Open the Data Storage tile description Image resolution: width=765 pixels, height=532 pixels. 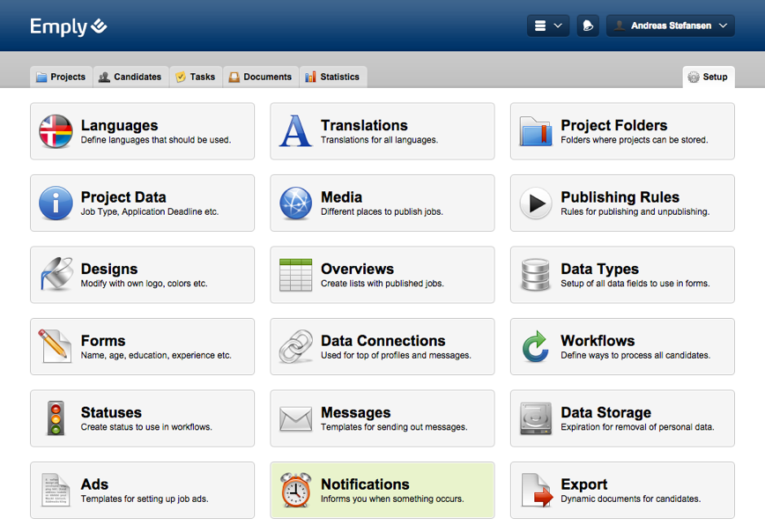tap(637, 427)
